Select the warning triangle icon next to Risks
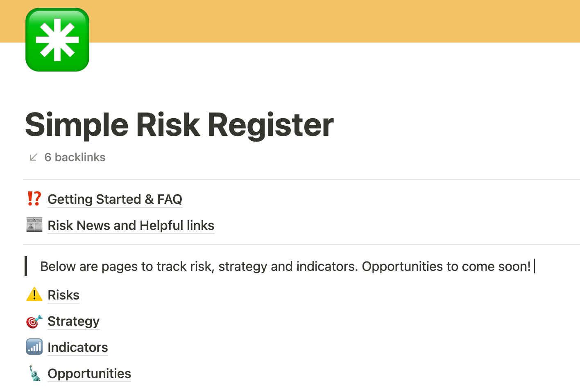The height and width of the screenshot is (392, 580). coord(34,294)
